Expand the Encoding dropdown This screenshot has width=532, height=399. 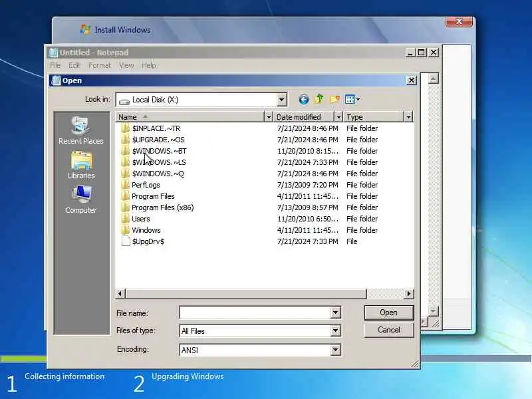click(x=335, y=350)
